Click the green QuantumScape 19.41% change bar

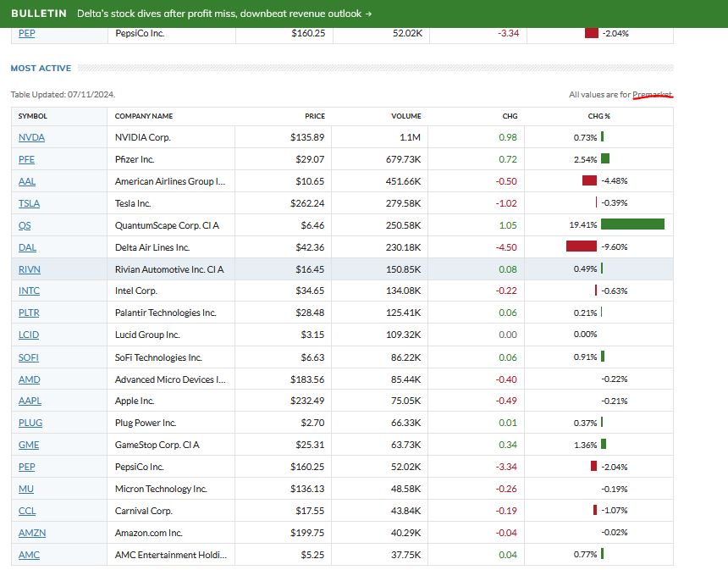632,225
